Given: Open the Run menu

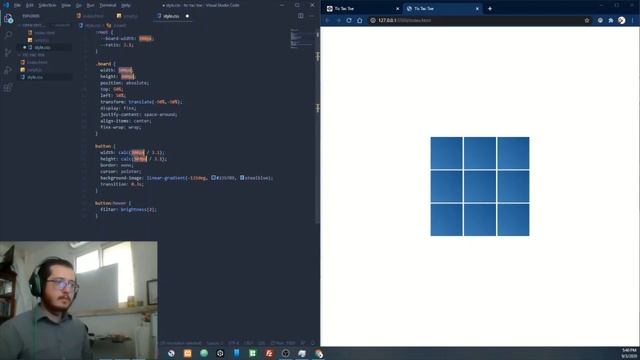Looking at the screenshot, I should pos(91,5).
